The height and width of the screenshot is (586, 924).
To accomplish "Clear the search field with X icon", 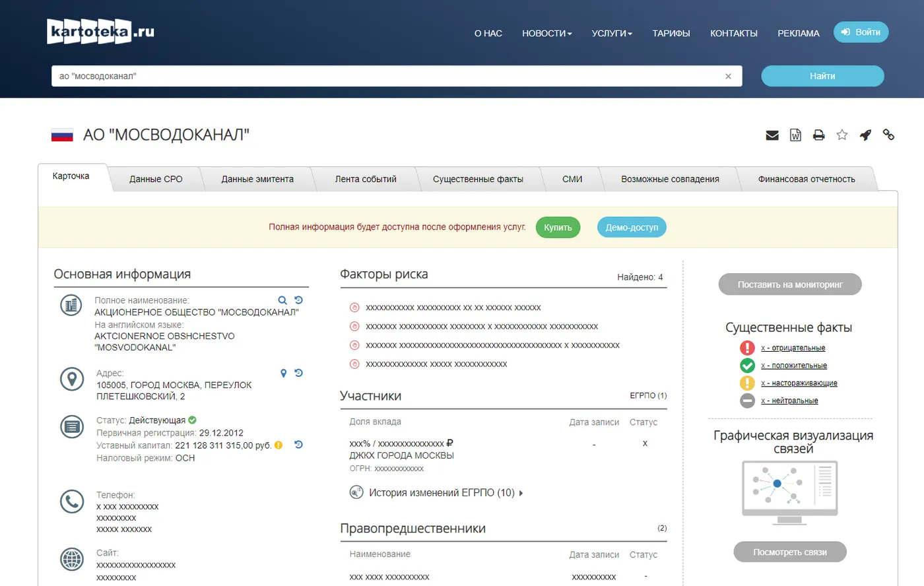I will 729,77.
